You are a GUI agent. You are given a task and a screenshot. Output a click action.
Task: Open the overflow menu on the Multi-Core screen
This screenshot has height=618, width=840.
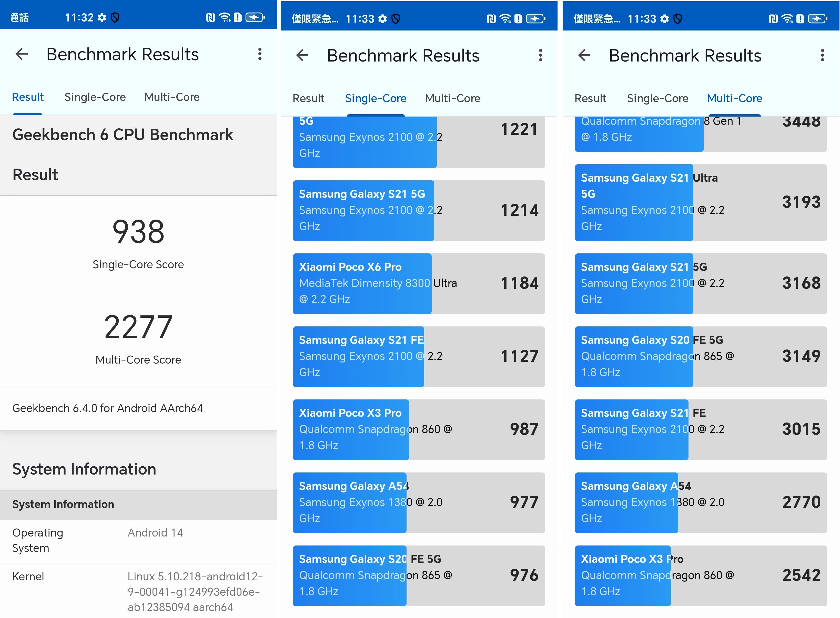click(822, 55)
